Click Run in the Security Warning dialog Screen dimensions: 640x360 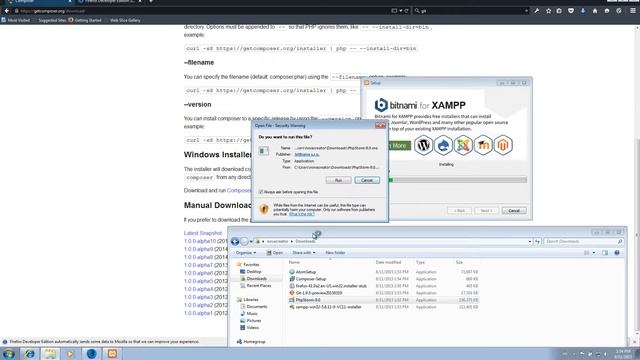pyautogui.click(x=338, y=180)
